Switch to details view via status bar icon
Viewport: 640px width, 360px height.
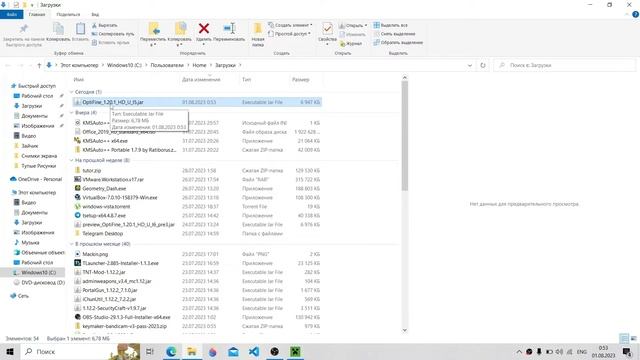point(624,338)
